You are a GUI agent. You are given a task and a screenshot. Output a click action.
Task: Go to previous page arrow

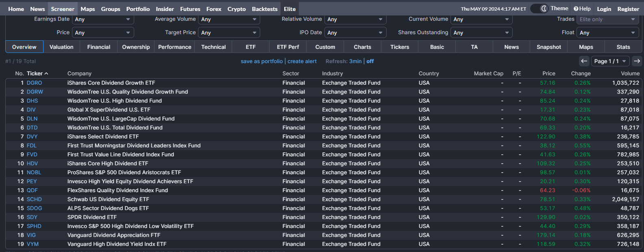click(x=584, y=61)
